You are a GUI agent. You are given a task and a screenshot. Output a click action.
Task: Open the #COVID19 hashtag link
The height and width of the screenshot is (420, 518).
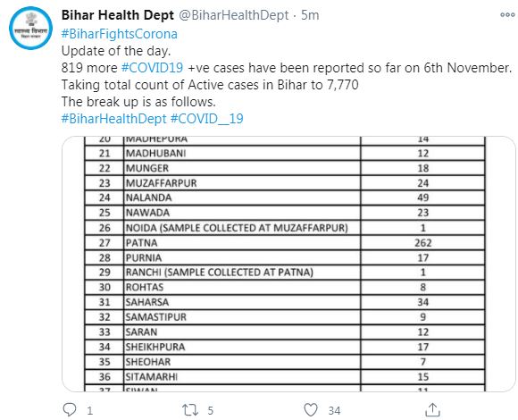153,68
